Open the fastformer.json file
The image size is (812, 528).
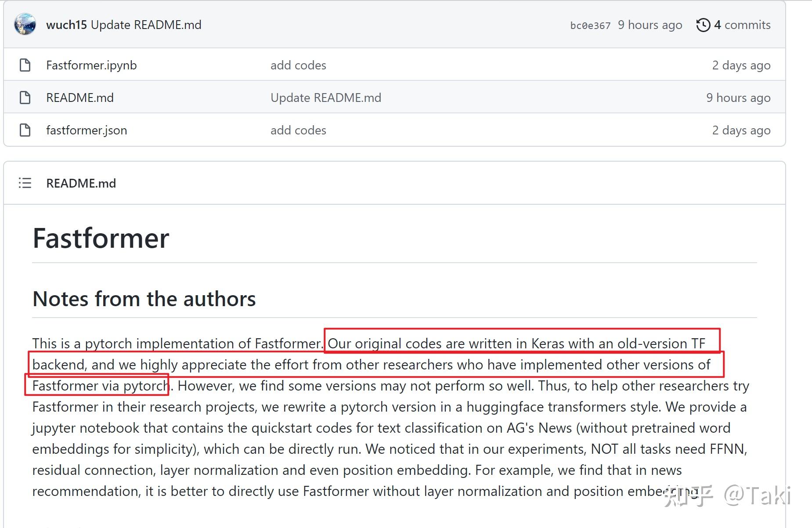pos(87,130)
